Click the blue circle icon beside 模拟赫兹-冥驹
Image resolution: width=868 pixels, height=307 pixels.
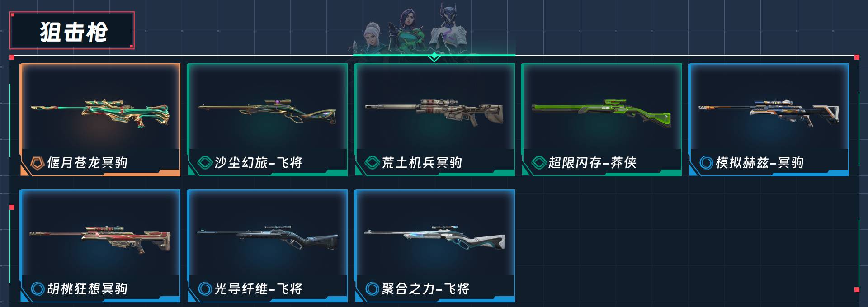click(706, 162)
